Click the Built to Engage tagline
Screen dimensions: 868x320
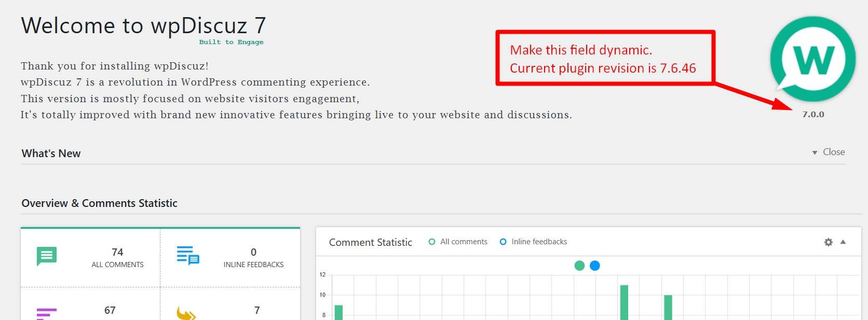(x=231, y=42)
